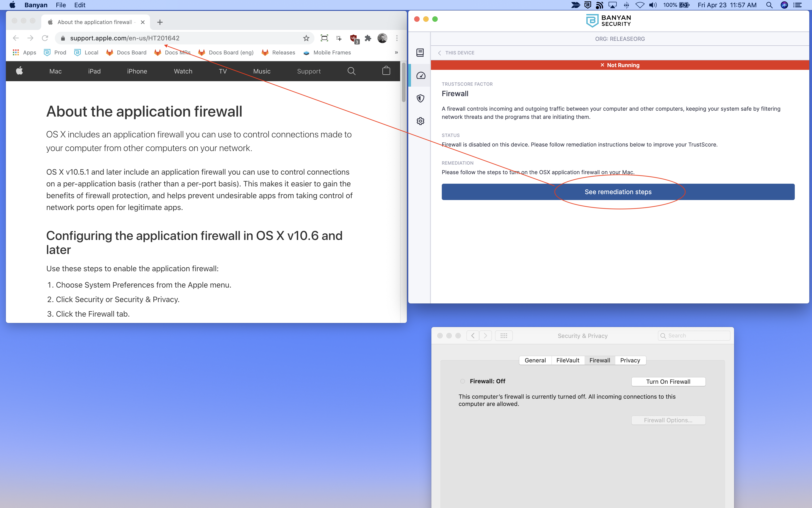Image resolution: width=812 pixels, height=508 pixels.
Task: Click Chrome forward arrow
Action: click(30, 38)
